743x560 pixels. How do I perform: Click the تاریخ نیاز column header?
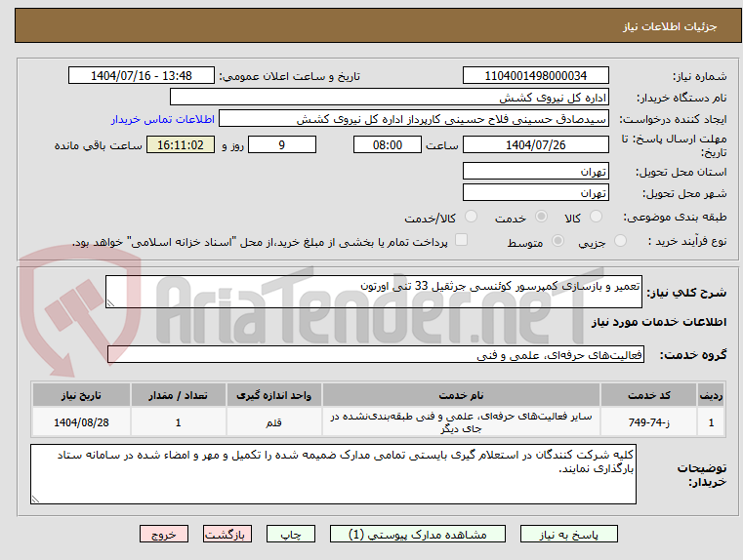coord(81,395)
